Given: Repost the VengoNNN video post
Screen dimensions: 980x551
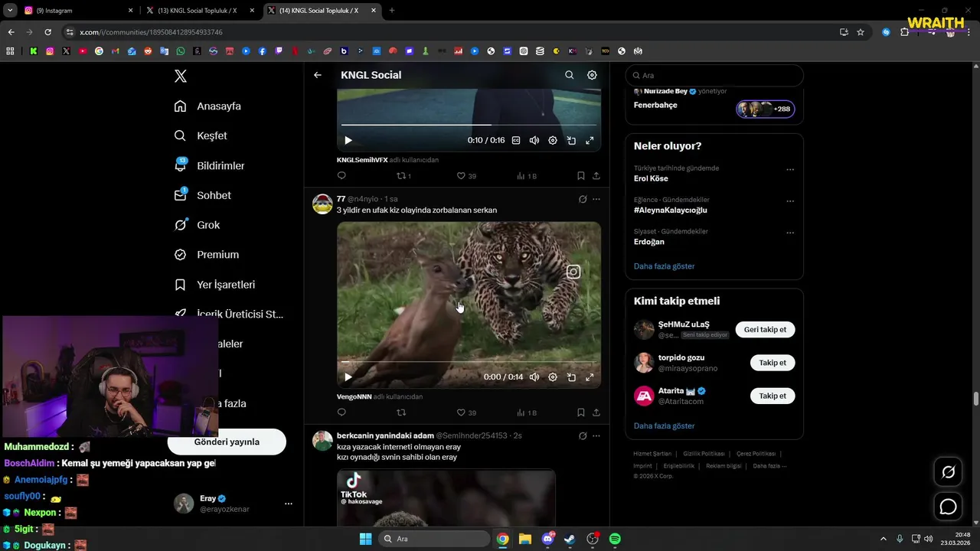Looking at the screenshot, I should coord(401,412).
